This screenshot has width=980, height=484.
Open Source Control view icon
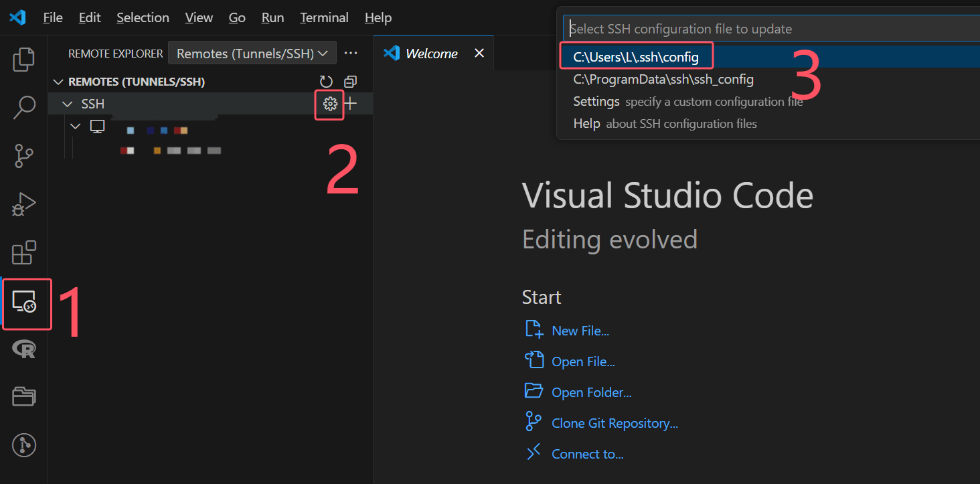(24, 155)
